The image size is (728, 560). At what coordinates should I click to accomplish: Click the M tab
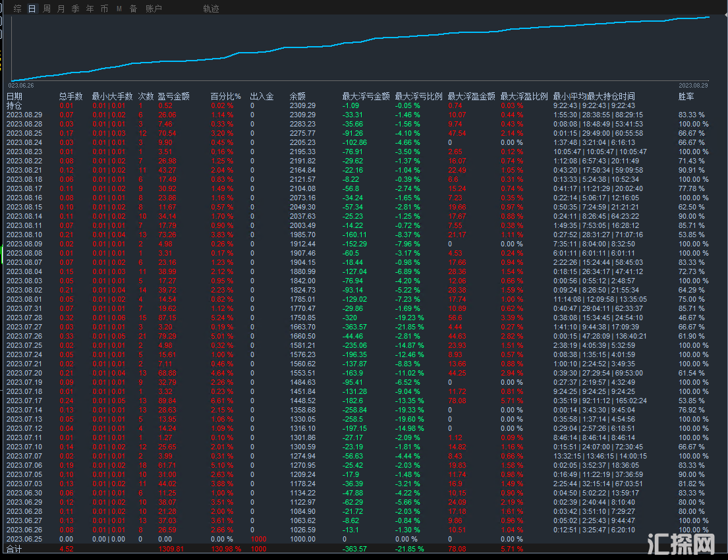click(119, 9)
